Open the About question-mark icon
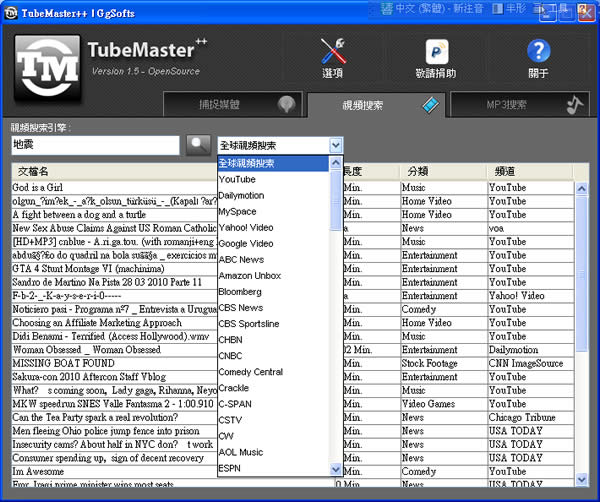 539,51
